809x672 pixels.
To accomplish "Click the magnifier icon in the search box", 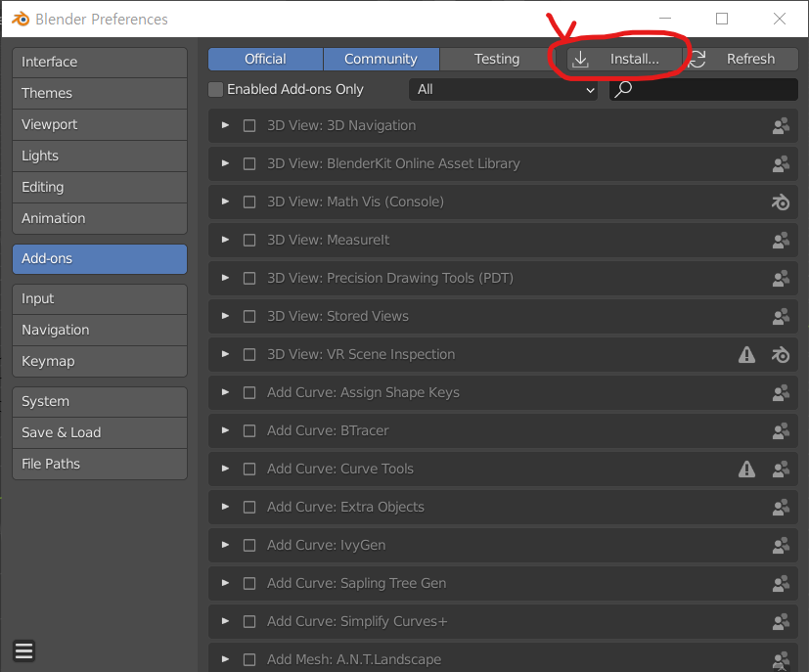I will (623, 89).
